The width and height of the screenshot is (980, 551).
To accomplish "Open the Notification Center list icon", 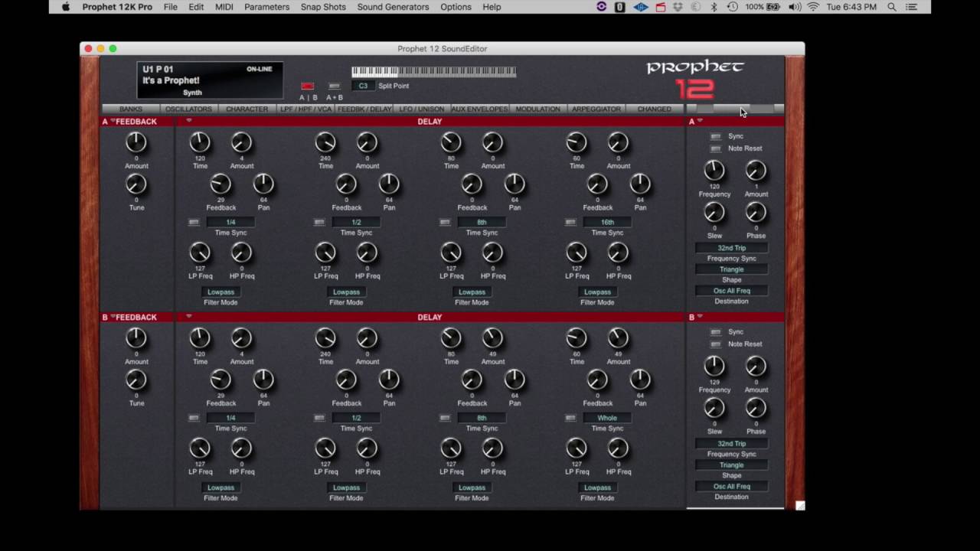I will pyautogui.click(x=912, y=7).
